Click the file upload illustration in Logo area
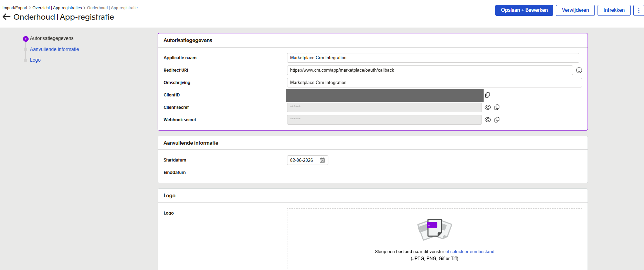This screenshot has width=644, height=270. [434, 229]
